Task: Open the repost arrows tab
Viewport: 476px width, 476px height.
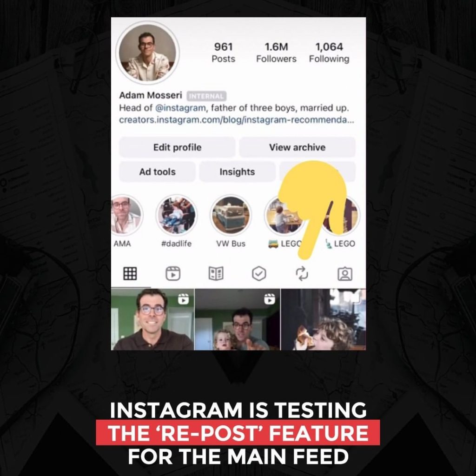Action: tap(302, 273)
